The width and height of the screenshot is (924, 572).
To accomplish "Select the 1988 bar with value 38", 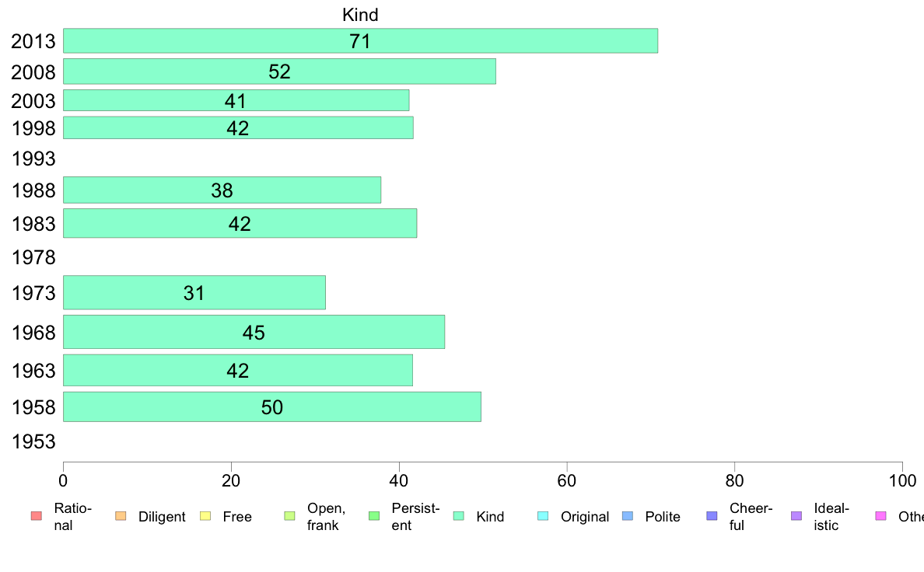I will [x=222, y=190].
